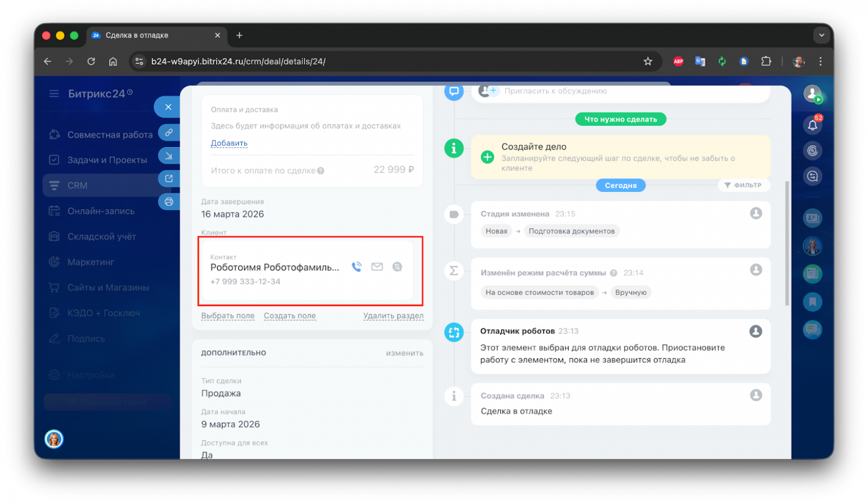Screen dimensions: 868x504
Task: Click Добавить under Оплата и доставка
Action: pos(229,143)
